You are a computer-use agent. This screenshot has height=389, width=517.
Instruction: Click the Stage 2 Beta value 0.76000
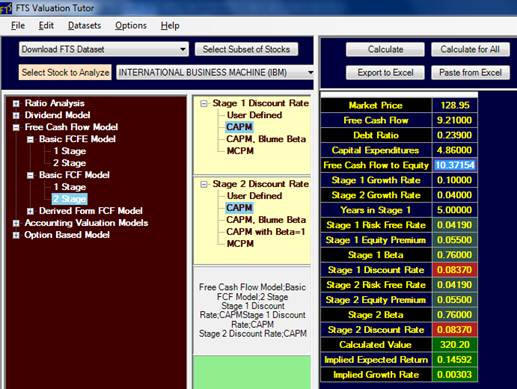coord(455,315)
